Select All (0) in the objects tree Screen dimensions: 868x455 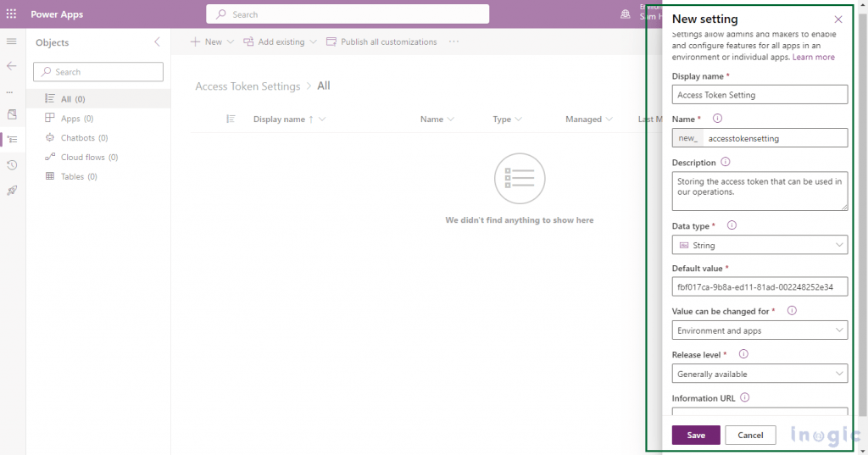98,99
